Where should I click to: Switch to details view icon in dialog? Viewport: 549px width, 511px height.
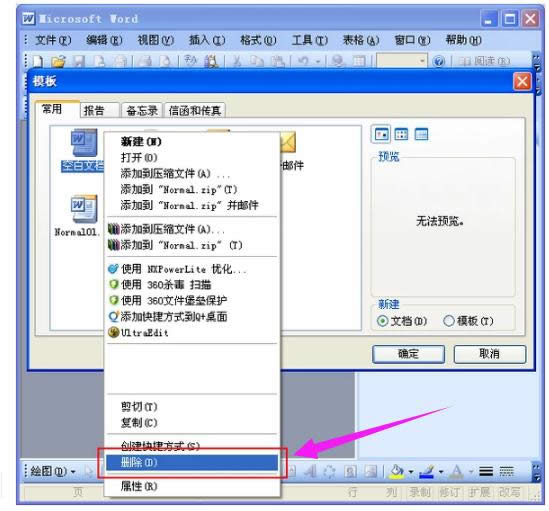(x=421, y=134)
